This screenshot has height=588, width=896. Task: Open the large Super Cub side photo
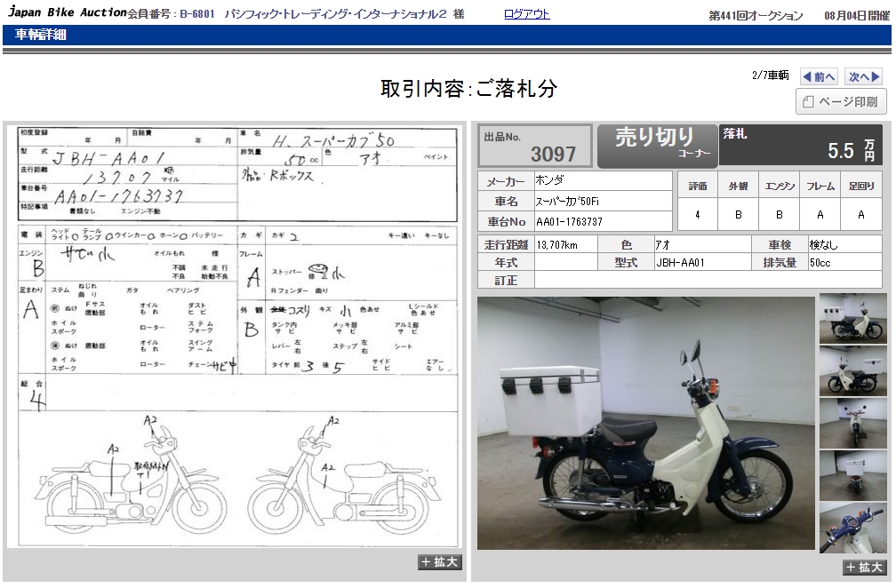point(645,423)
